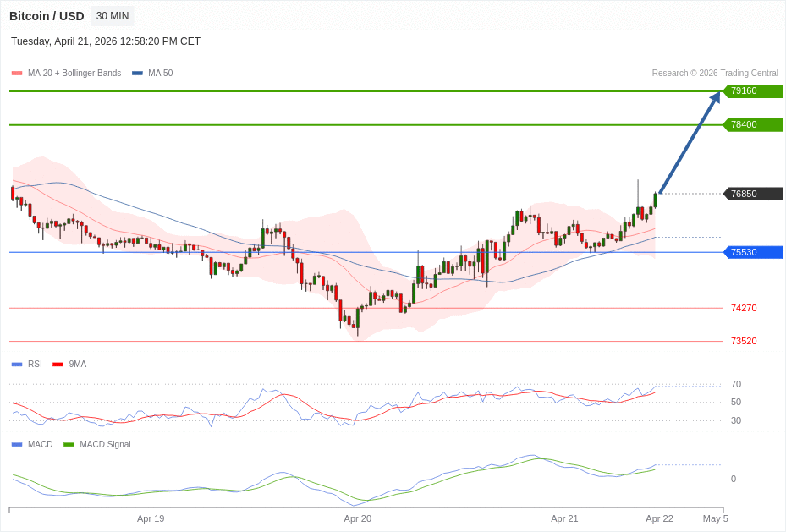This screenshot has width=786, height=532.
Task: Click the blue MACD legend marker
Action: (17, 445)
